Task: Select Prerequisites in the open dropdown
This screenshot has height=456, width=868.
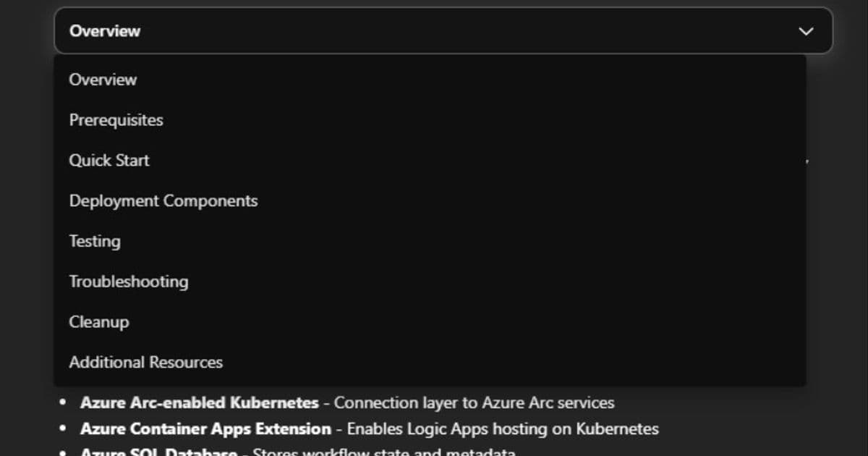Action: tap(116, 120)
